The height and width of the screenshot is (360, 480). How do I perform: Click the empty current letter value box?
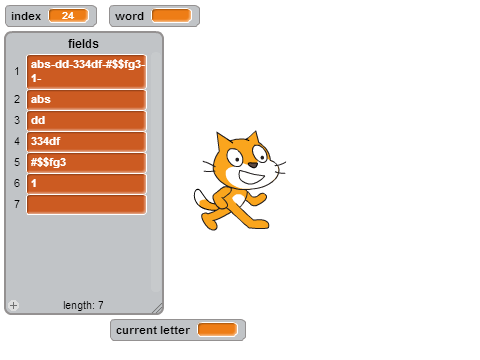218,330
